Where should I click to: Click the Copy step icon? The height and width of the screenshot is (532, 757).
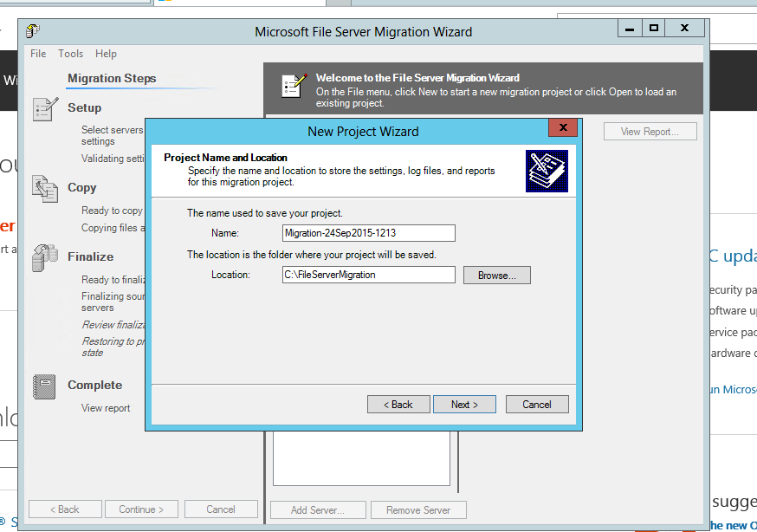[45, 189]
